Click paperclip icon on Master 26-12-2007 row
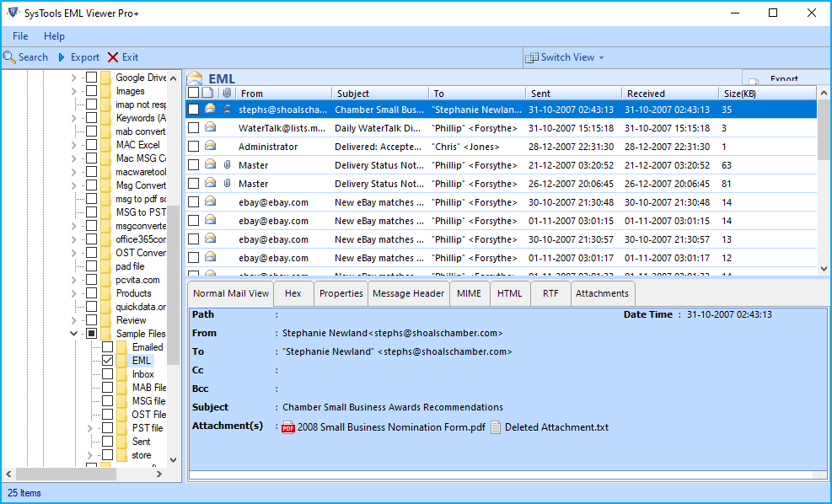The width and height of the screenshot is (832, 504). tap(227, 184)
